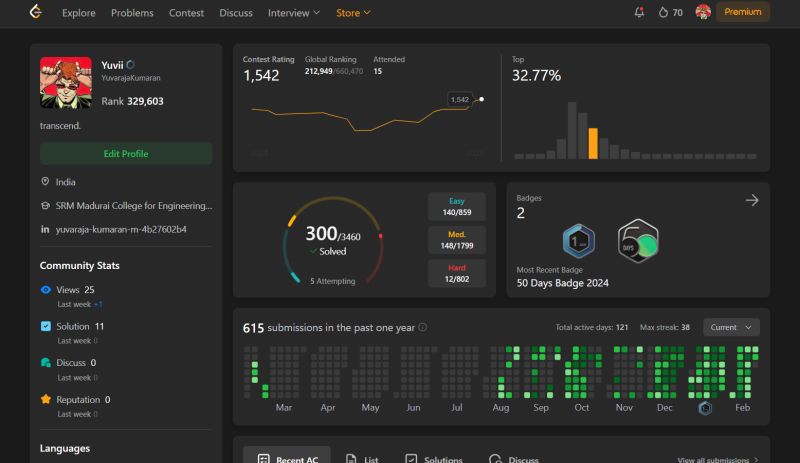Image resolution: width=800 pixels, height=463 pixels.
Task: Click the 50 Days Badge 2024 icon
Action: point(638,240)
